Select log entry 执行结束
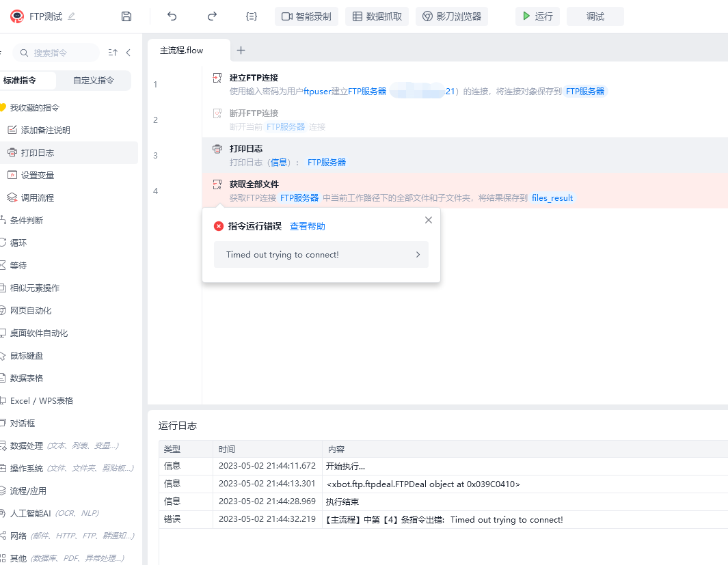 click(x=342, y=502)
